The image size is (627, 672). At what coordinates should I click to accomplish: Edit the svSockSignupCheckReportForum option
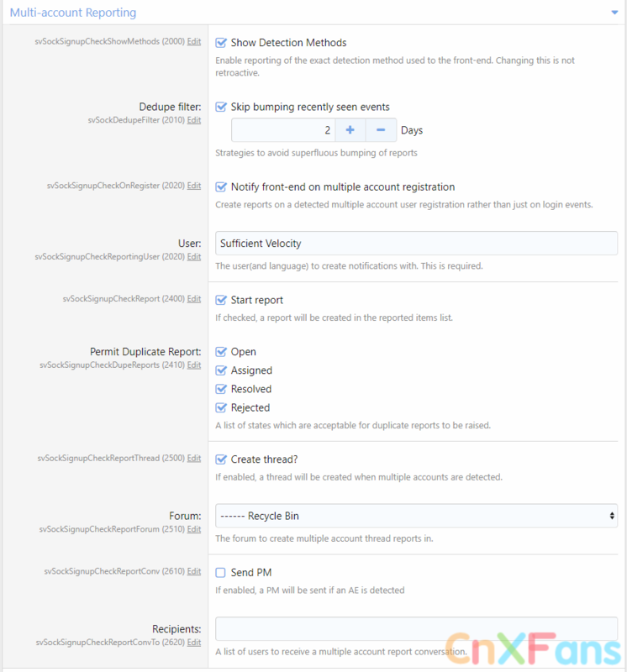click(194, 529)
